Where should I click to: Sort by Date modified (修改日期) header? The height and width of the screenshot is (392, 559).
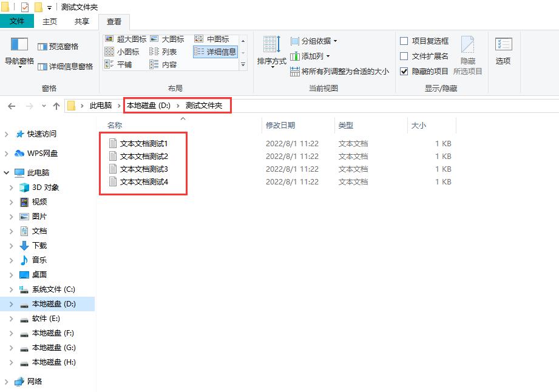click(298, 125)
